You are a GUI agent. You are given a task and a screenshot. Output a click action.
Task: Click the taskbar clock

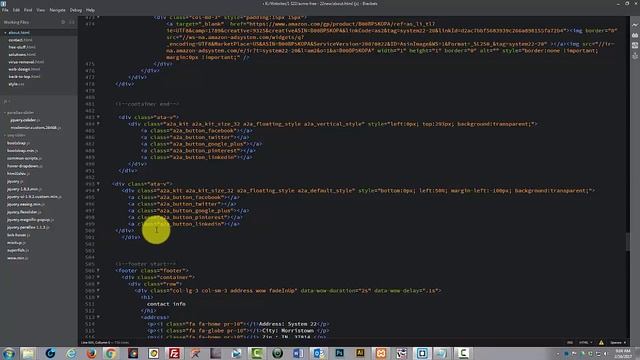623,353
